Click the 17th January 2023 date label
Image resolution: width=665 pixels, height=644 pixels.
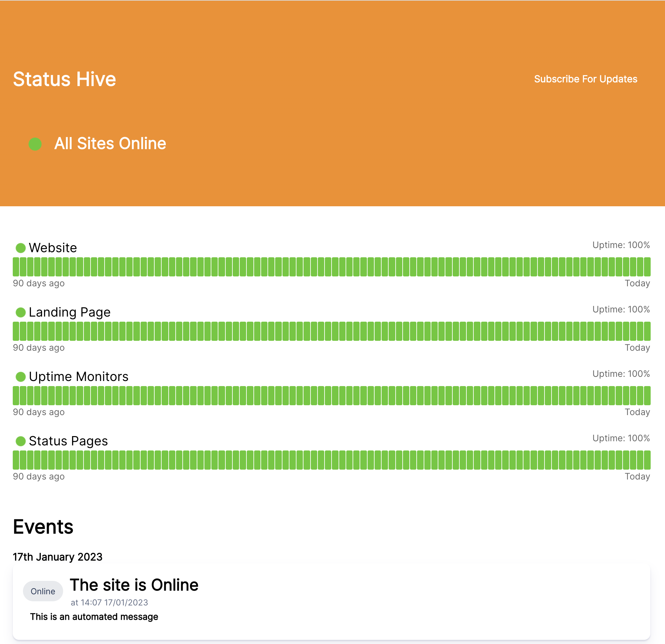tap(57, 557)
